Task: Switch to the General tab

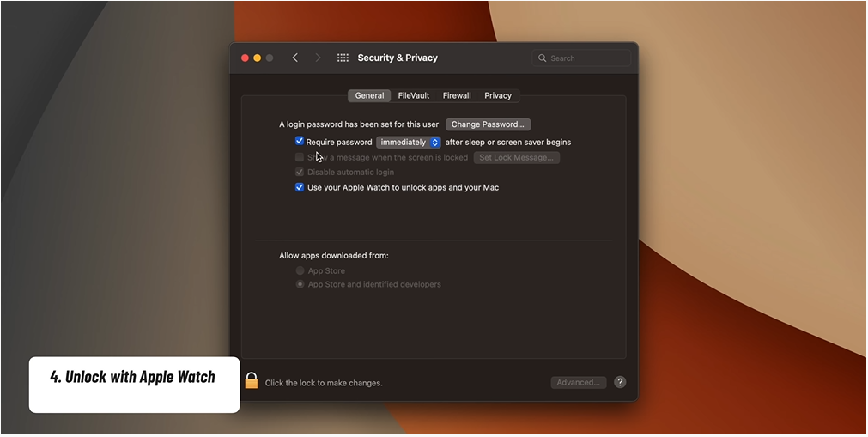Action: coord(369,95)
